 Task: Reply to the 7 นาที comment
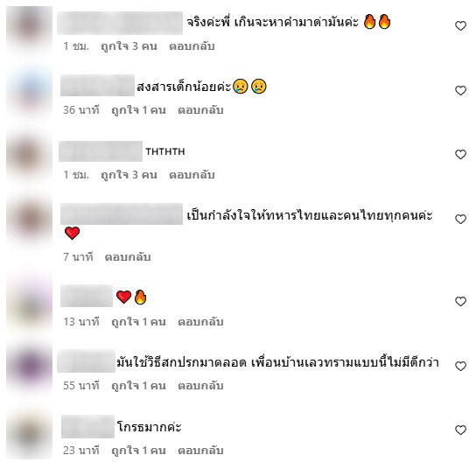[x=128, y=257]
